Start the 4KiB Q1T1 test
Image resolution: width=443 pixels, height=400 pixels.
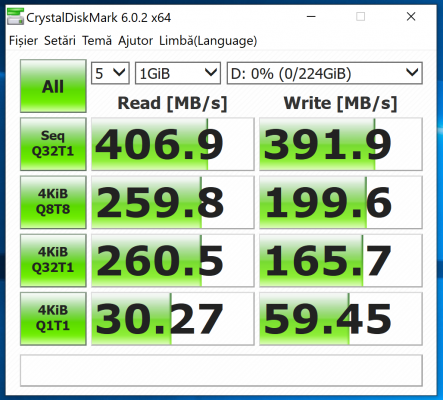coord(53,319)
